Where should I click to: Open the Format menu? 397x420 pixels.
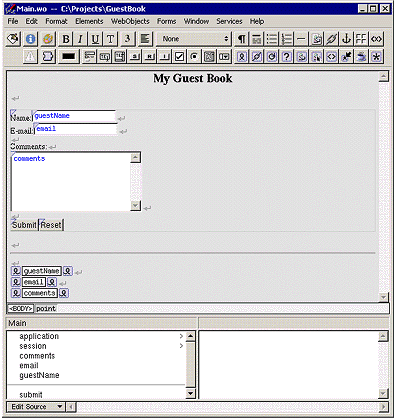[x=56, y=21]
